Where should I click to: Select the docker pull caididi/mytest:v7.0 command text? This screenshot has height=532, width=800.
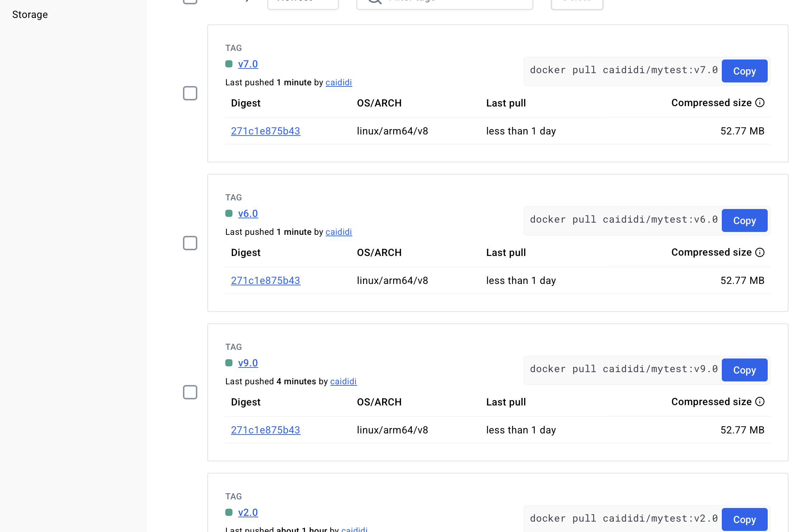[624, 70]
